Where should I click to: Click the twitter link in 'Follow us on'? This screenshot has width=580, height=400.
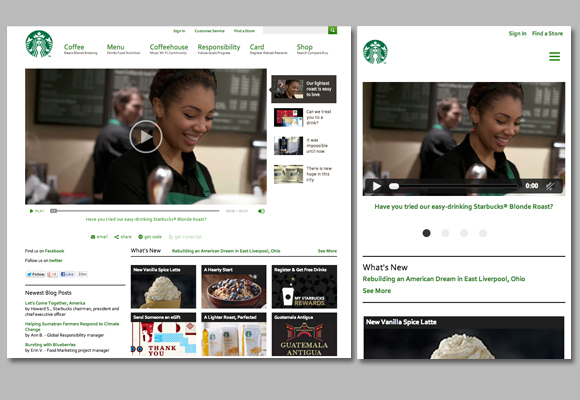(56, 260)
